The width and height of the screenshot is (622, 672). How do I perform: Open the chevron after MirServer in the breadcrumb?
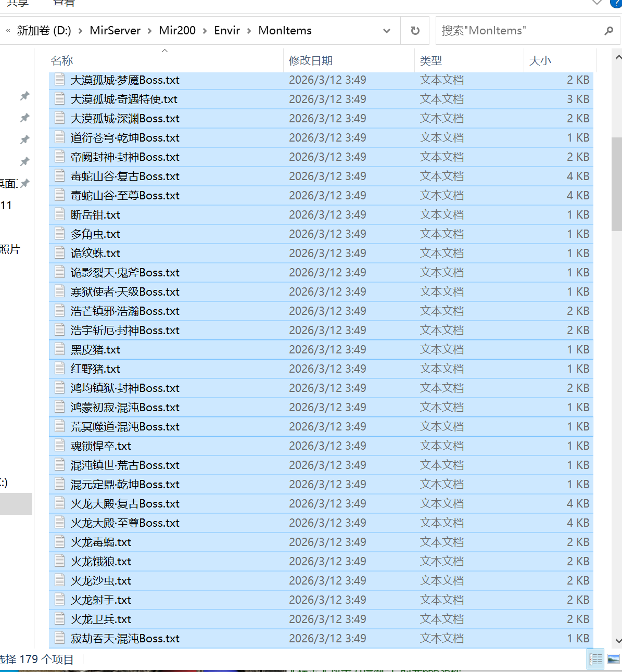[149, 31]
